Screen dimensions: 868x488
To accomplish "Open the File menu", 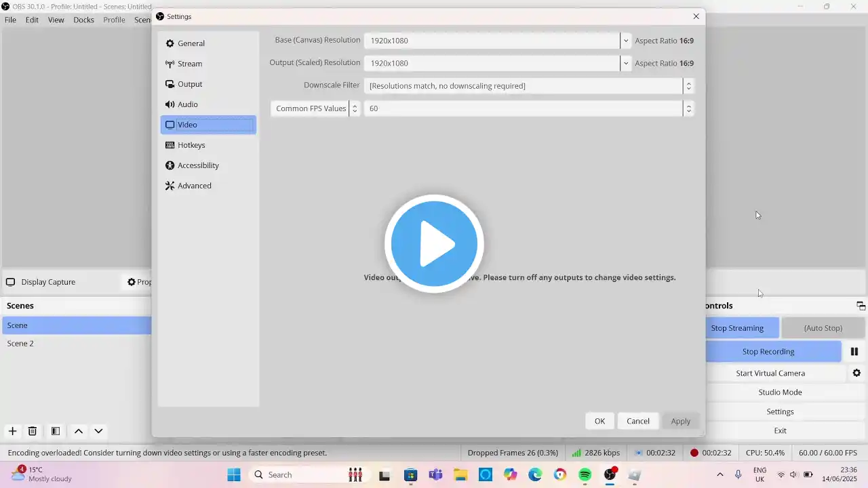I will [10, 20].
